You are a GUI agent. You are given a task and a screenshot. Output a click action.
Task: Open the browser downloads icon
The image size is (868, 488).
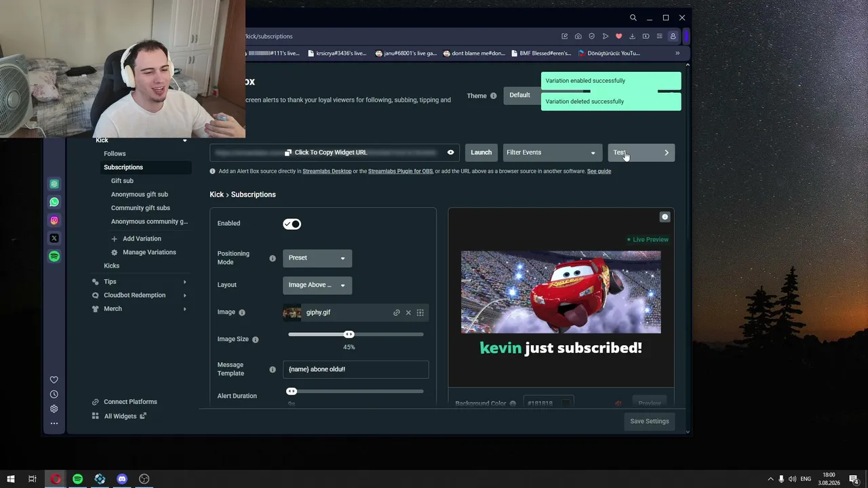point(632,36)
